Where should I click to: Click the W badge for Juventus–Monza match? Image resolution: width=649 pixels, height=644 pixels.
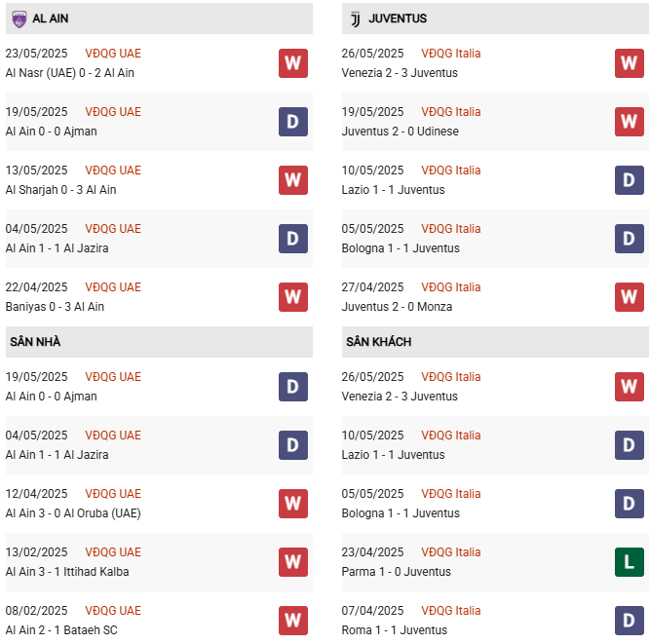tap(629, 297)
